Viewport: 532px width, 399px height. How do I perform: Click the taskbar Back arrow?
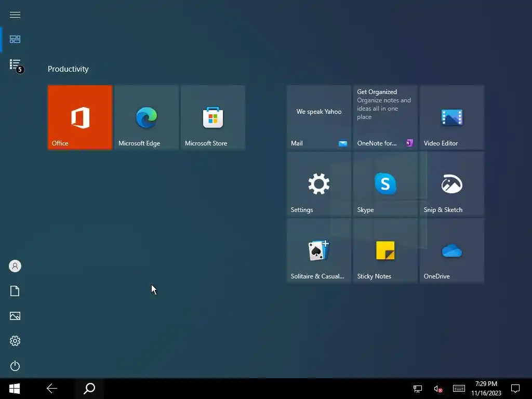click(52, 389)
